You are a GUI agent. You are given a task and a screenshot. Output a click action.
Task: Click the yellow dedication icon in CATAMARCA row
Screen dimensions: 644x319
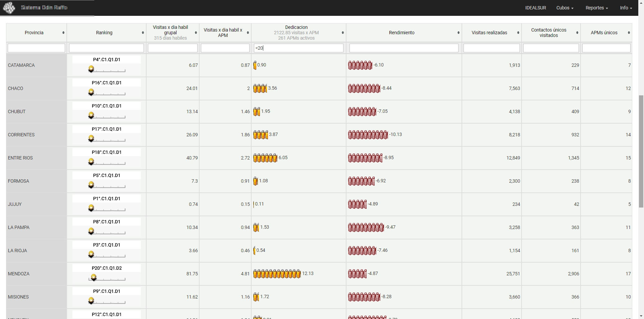tap(255, 65)
